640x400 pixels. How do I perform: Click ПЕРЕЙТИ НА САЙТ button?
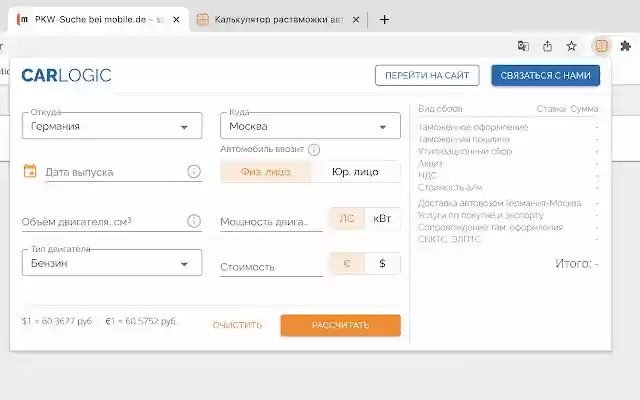pos(427,76)
